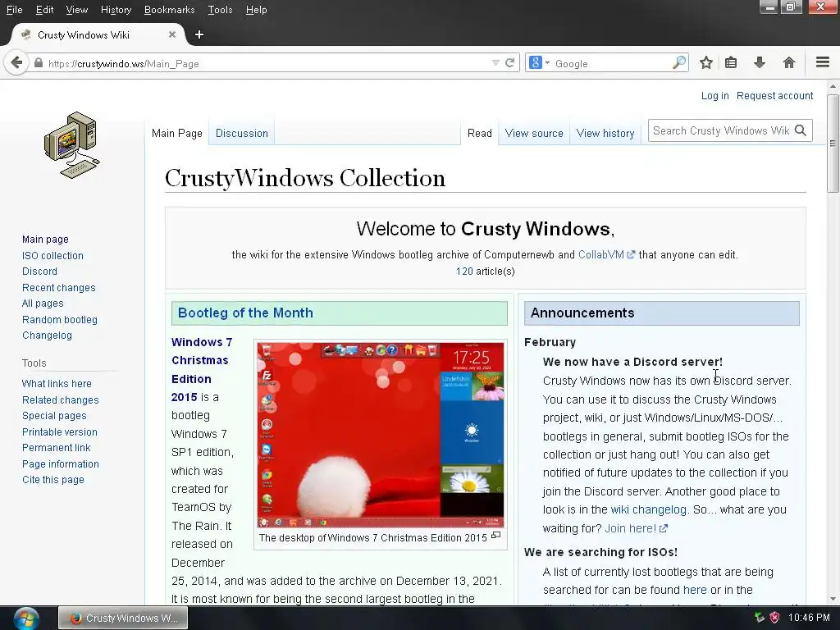
Task: Open the Windows Start orb
Action: [x=25, y=619]
